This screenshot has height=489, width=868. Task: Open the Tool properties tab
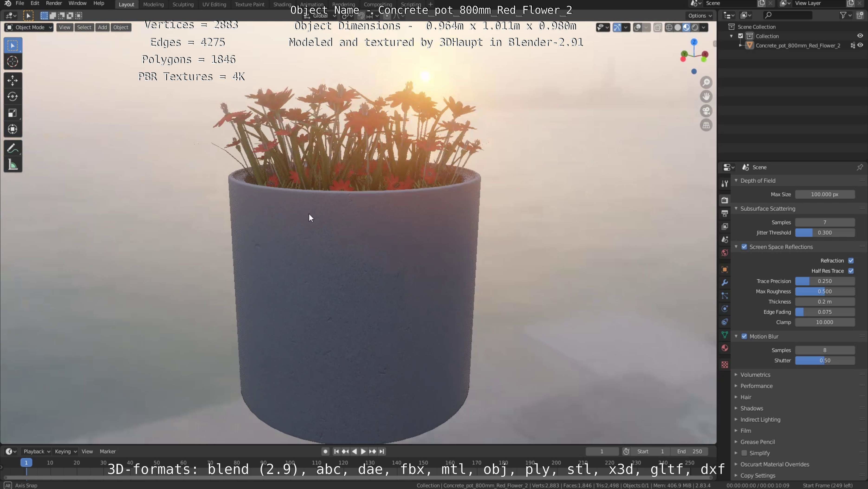point(725,183)
